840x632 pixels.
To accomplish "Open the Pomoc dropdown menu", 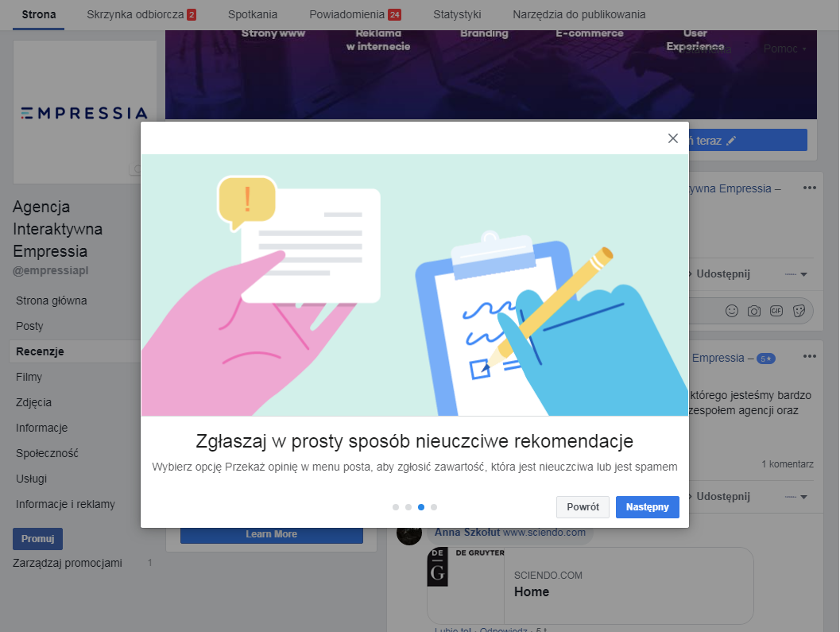I will 785,48.
